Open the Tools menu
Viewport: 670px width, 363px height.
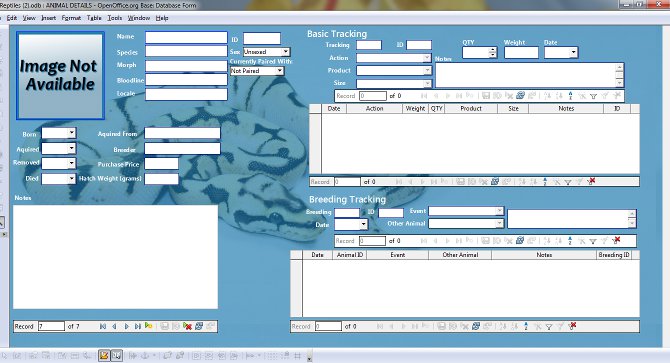point(115,18)
